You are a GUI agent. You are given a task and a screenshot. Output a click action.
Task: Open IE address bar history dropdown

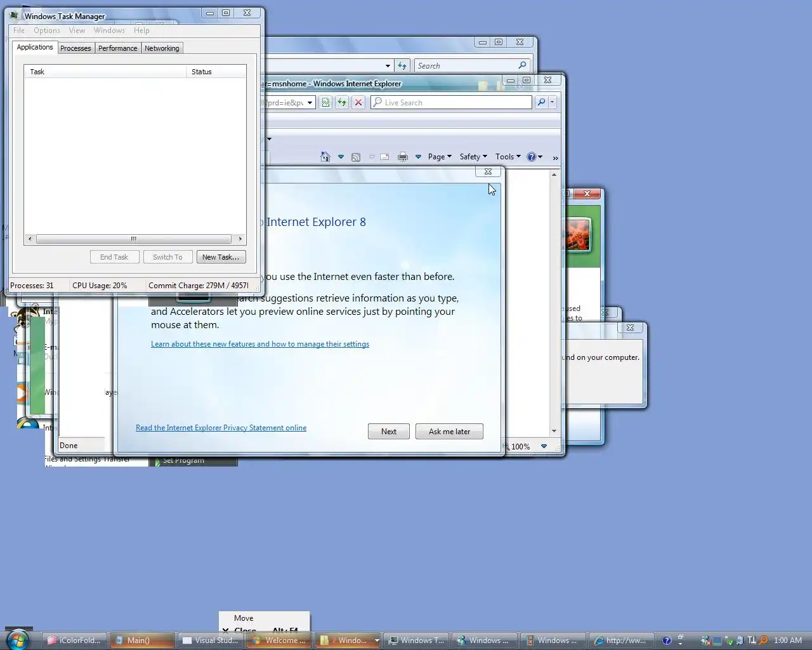coord(310,102)
